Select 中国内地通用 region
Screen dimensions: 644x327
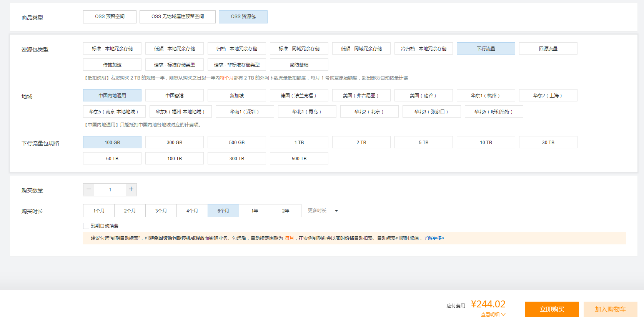coord(112,95)
